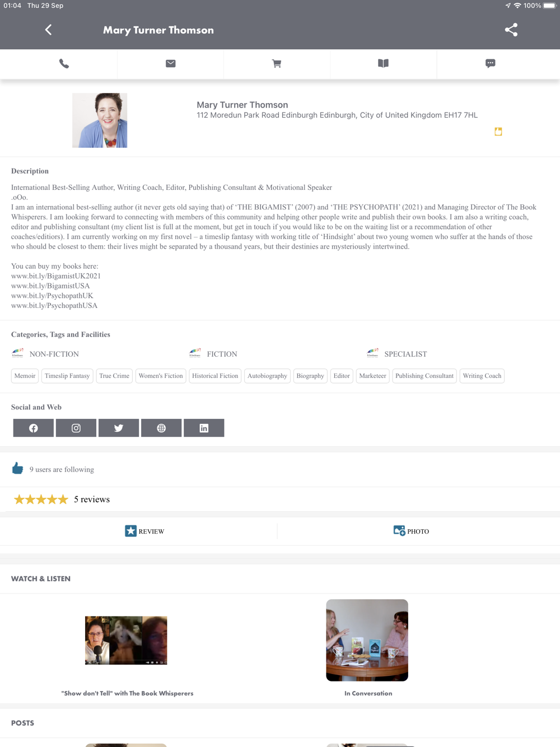The image size is (560, 747).
Task: Select the True Crime tag
Action: click(x=114, y=376)
